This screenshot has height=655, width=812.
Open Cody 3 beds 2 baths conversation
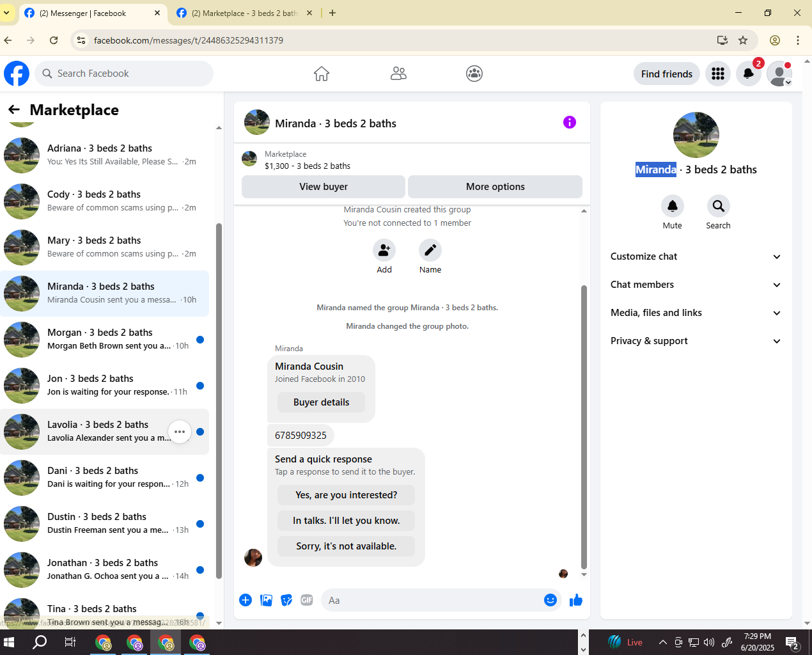click(x=105, y=201)
